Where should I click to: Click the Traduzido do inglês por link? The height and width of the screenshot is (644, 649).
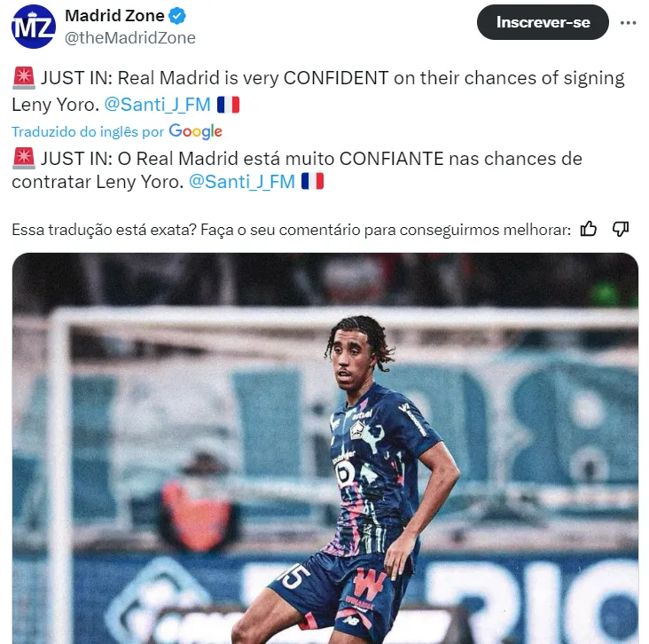pyautogui.click(x=88, y=131)
